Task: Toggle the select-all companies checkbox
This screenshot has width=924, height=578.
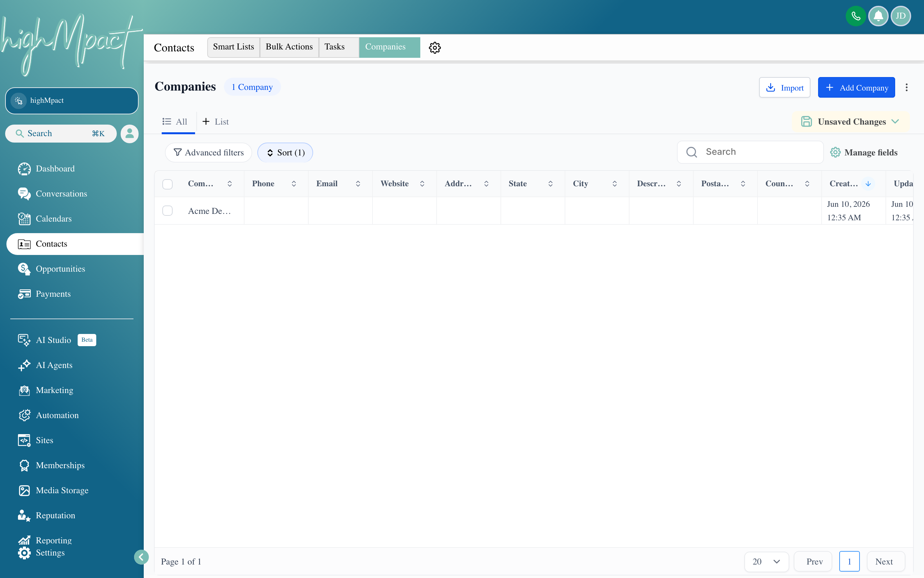Action: coord(167,184)
